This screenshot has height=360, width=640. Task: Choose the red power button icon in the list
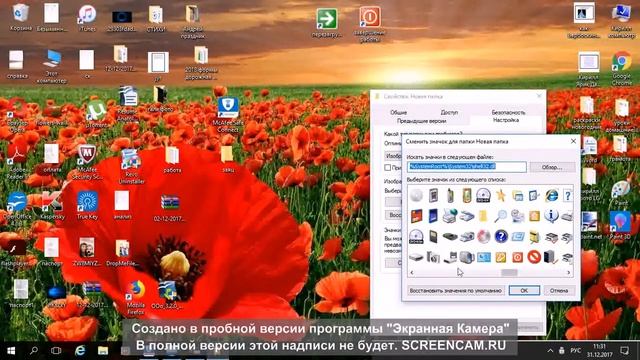[x=518, y=257]
